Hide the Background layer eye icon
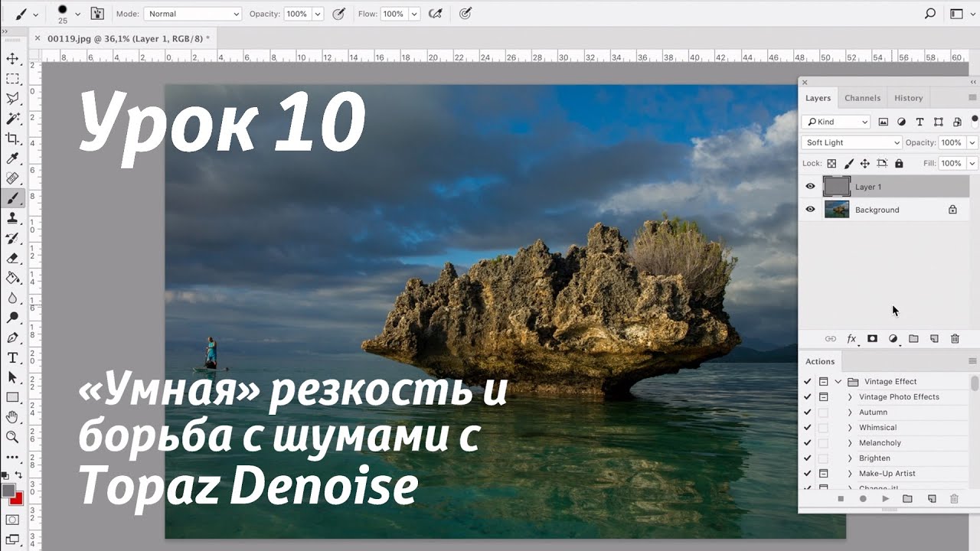 click(x=810, y=209)
